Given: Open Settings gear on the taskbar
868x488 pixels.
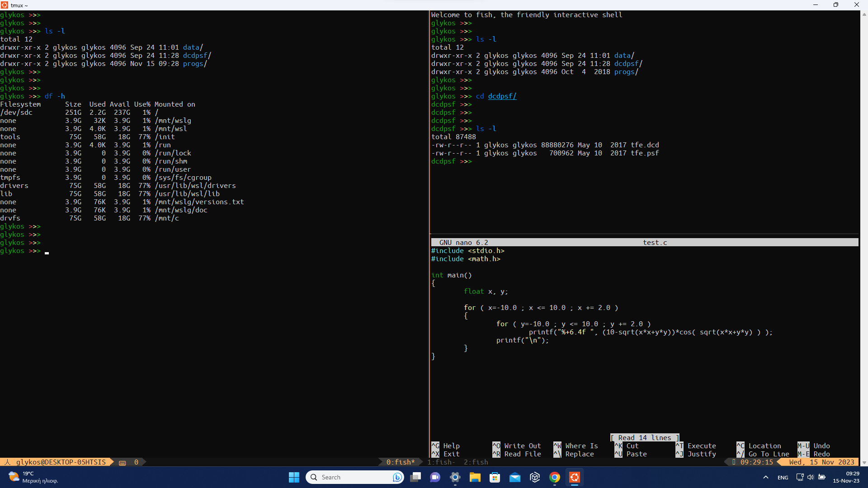Looking at the screenshot, I should [x=455, y=477].
